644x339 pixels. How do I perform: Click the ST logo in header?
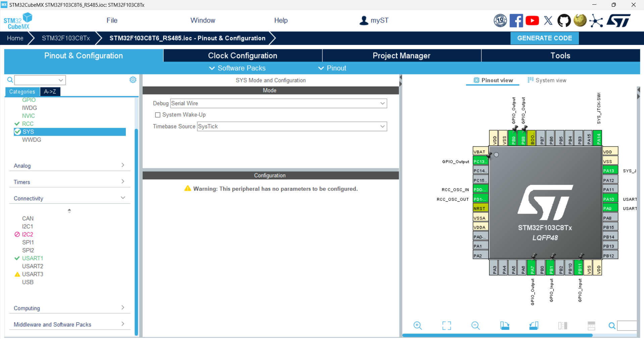pyautogui.click(x=618, y=20)
